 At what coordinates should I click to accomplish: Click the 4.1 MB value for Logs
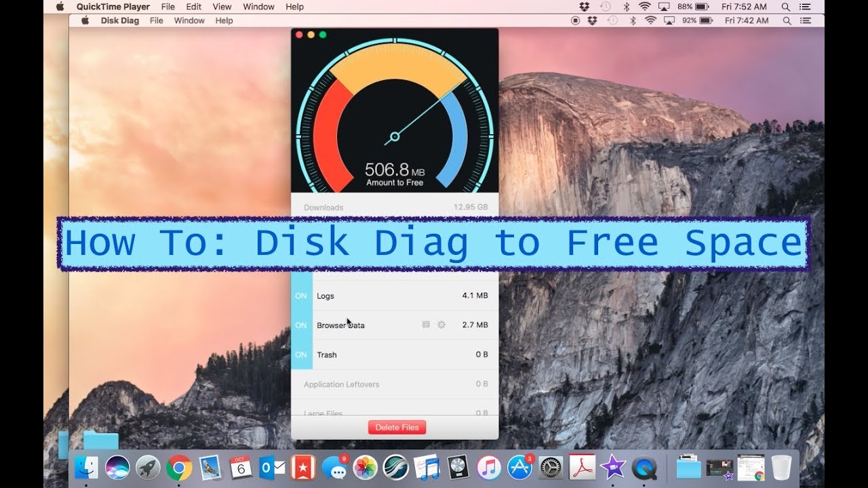[x=475, y=296]
